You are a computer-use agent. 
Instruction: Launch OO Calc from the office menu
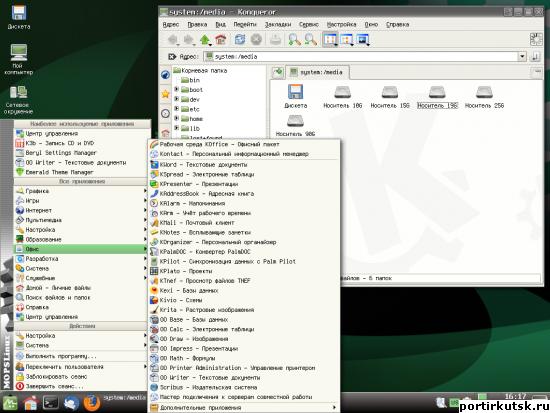(x=243, y=329)
